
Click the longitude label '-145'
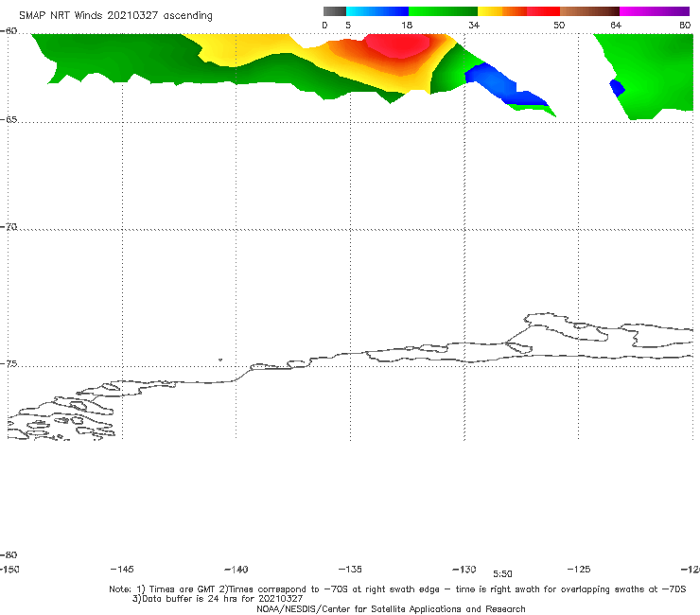[x=122, y=570]
